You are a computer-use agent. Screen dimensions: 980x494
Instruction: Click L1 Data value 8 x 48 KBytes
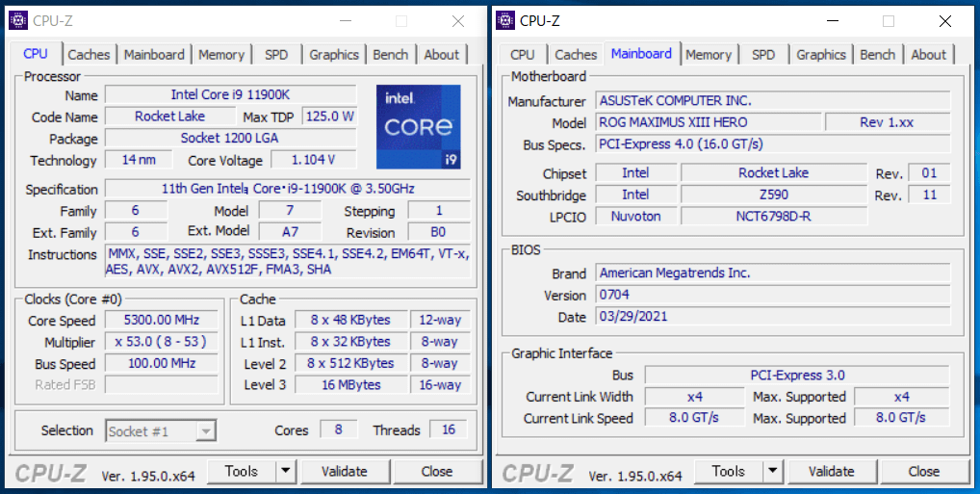coord(350,320)
